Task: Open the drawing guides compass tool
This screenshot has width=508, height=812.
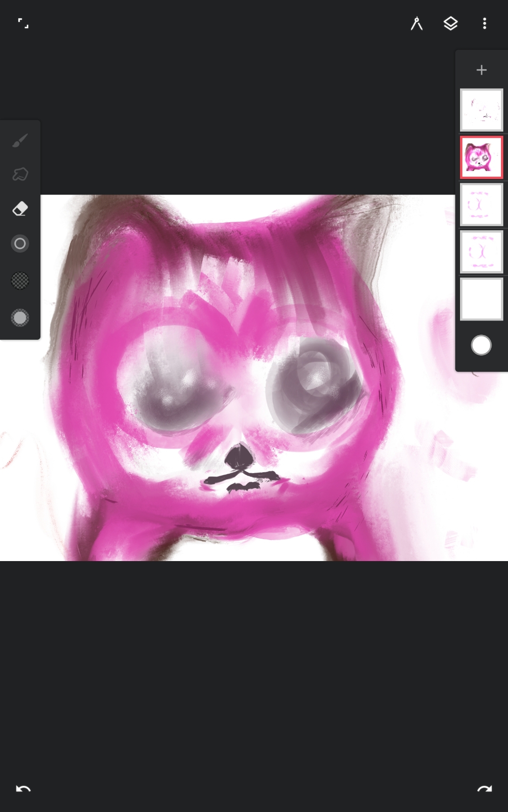Action: point(416,23)
